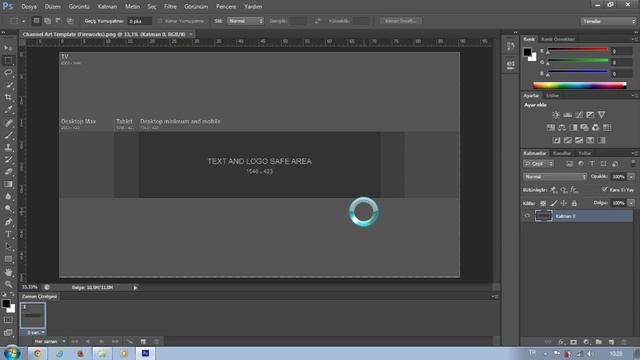Select the Healing Brush tool

[8, 122]
